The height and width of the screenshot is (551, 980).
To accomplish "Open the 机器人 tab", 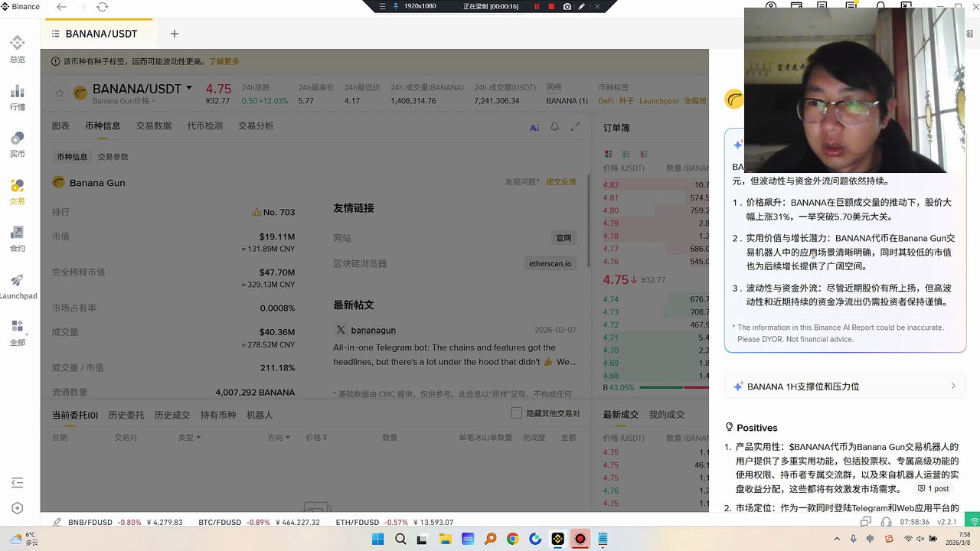I will click(260, 415).
